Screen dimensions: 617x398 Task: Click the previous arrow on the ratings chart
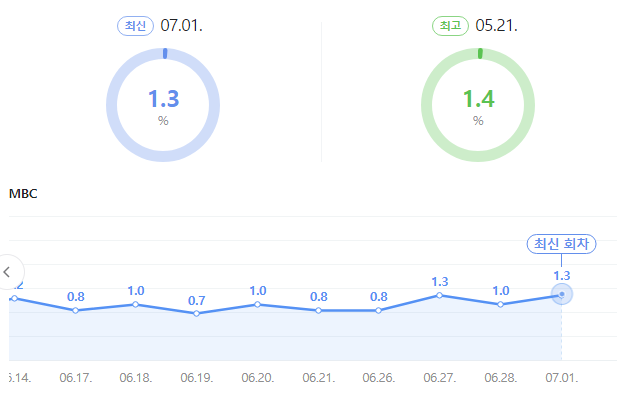pyautogui.click(x=8, y=272)
